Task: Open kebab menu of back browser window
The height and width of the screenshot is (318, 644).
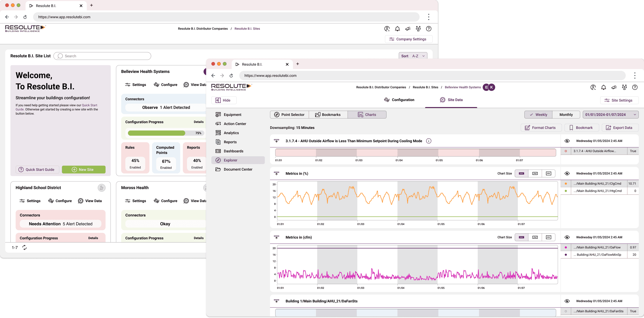Action: (x=429, y=17)
